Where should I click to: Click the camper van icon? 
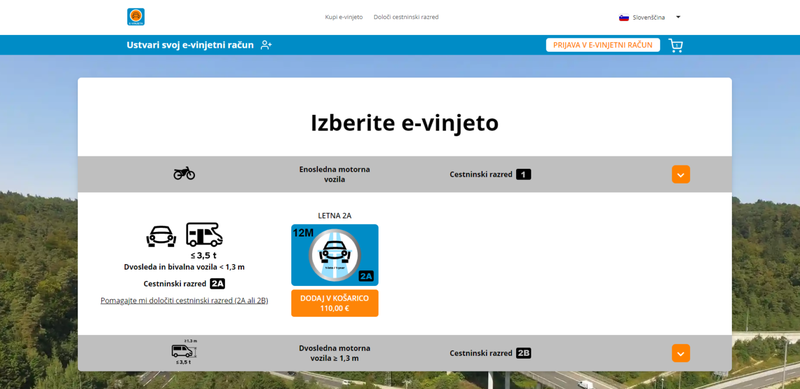tap(204, 235)
